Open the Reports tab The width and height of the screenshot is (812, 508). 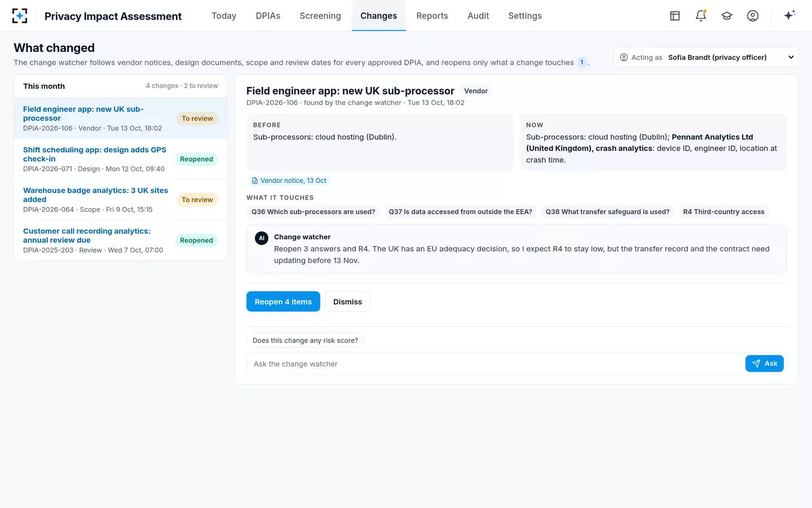point(433,16)
